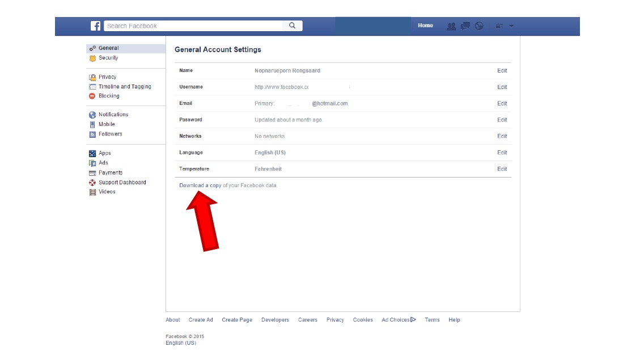Click the English (US) language value in settings
The height and width of the screenshot is (363, 644).
pyautogui.click(x=270, y=153)
